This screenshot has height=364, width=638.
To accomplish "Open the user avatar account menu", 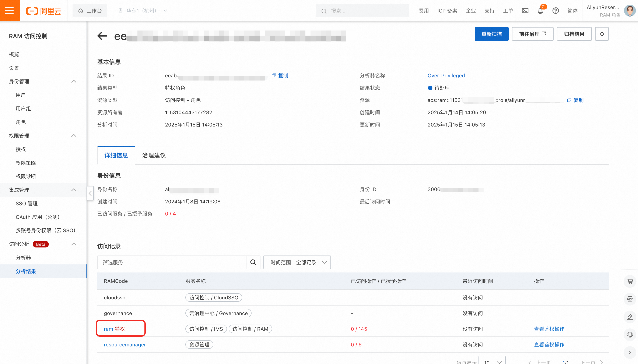I will click(x=630, y=11).
